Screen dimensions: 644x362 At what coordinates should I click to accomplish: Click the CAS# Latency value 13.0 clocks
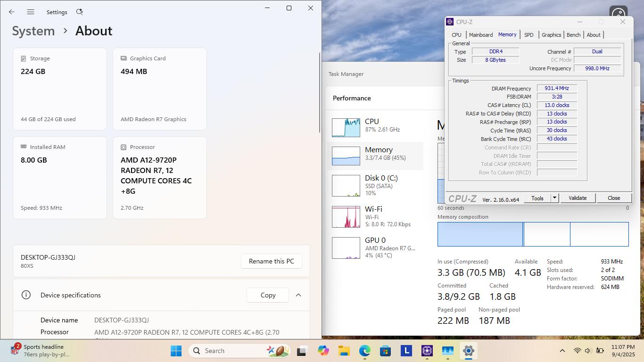[557, 106]
